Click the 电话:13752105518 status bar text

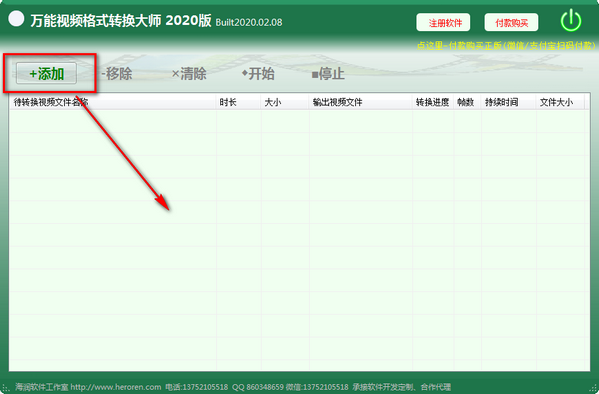(197, 387)
